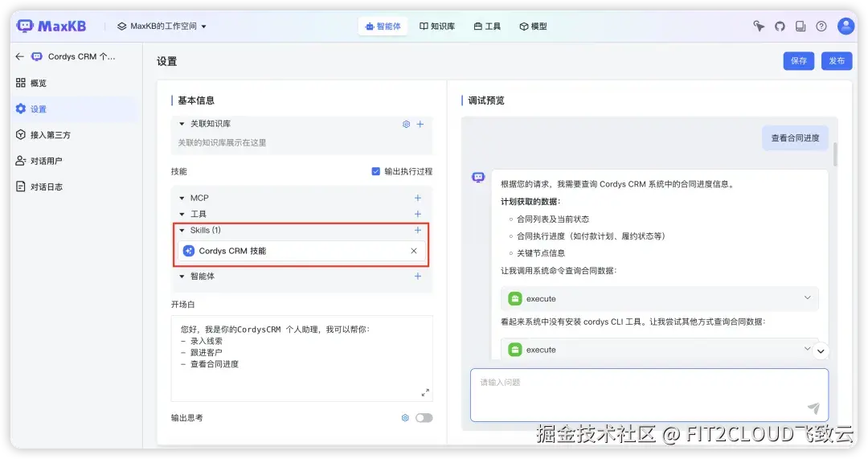Click the 调试预览 heading
The width and height of the screenshot is (868, 459).
[x=486, y=100]
